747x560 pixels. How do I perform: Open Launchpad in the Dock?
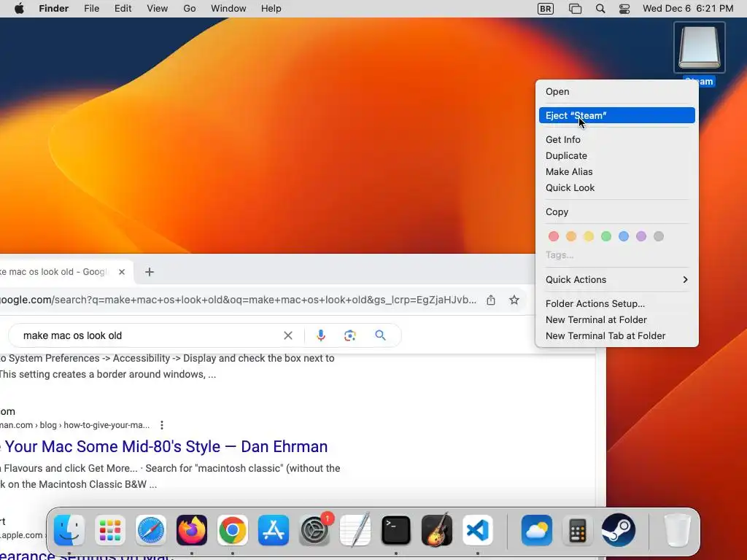[110, 530]
